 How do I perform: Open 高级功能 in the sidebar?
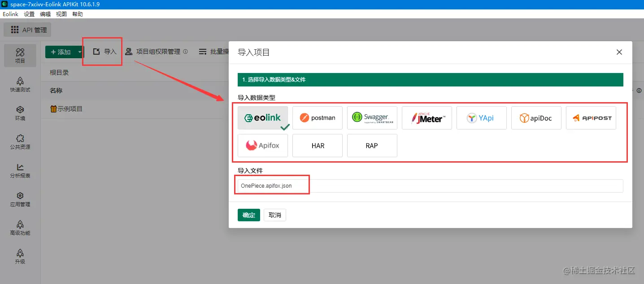click(20, 228)
